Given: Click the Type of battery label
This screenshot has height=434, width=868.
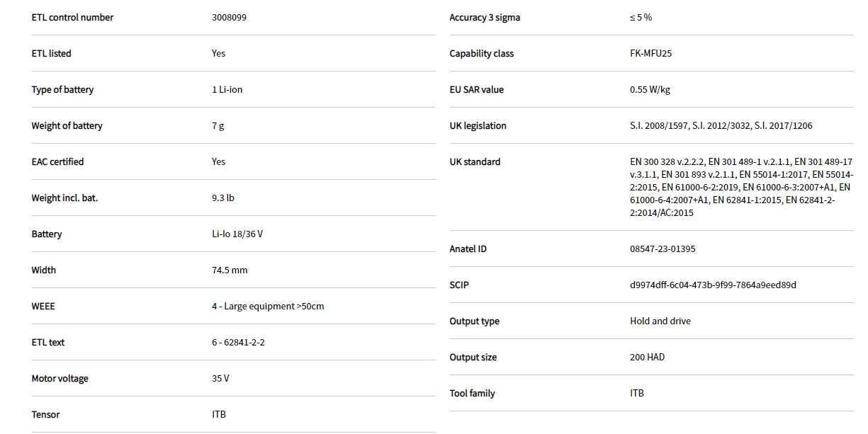Looking at the screenshot, I should pyautogui.click(x=62, y=90).
